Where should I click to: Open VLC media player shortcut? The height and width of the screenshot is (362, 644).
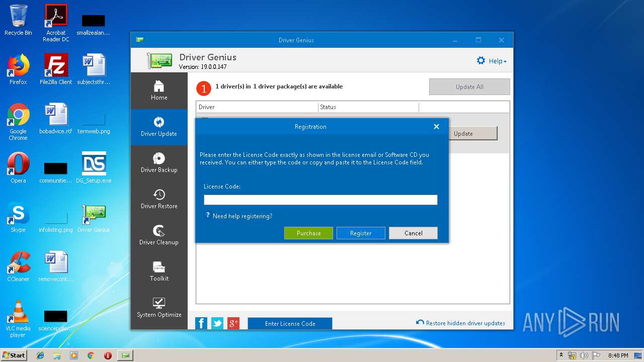pyautogui.click(x=18, y=319)
